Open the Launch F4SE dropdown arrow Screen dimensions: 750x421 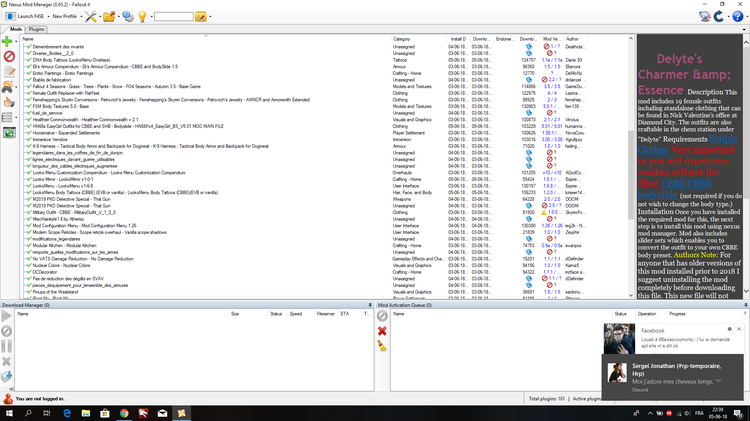[x=48, y=17]
